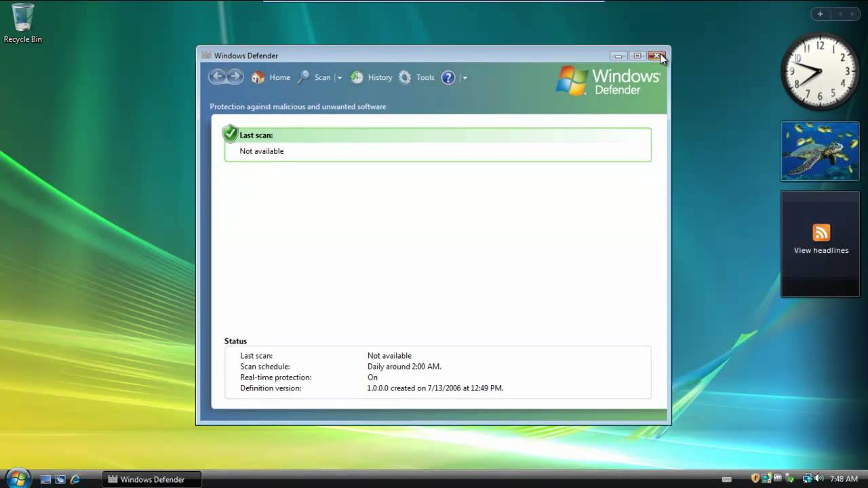Click Show Desktop in Quick Launch
Image resolution: width=868 pixels, height=488 pixels.
click(45, 479)
